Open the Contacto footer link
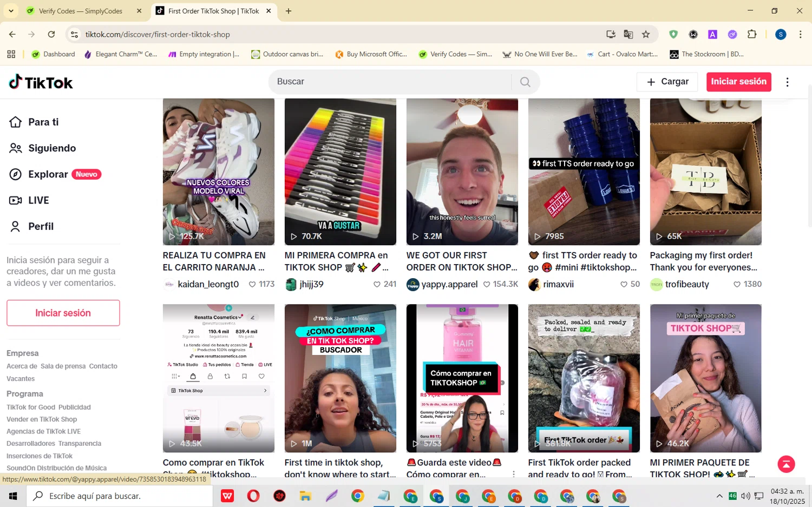 tap(103, 366)
